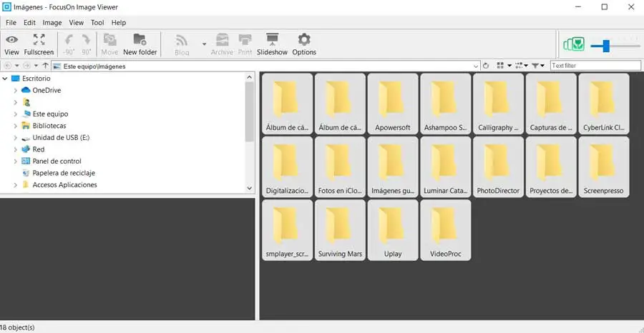Go up one folder level
This screenshot has height=333, width=644.
[46, 66]
